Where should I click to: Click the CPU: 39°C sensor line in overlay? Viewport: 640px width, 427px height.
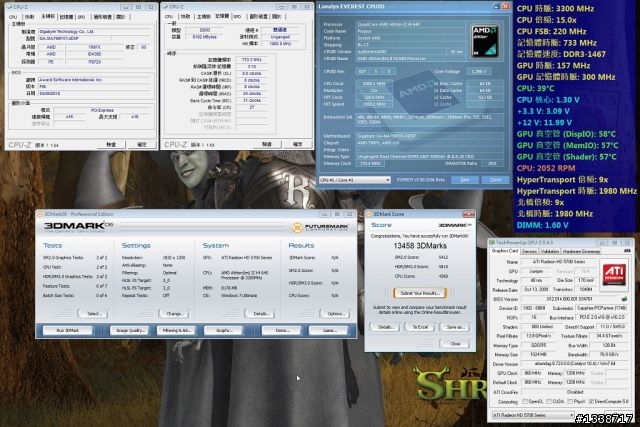536,88
